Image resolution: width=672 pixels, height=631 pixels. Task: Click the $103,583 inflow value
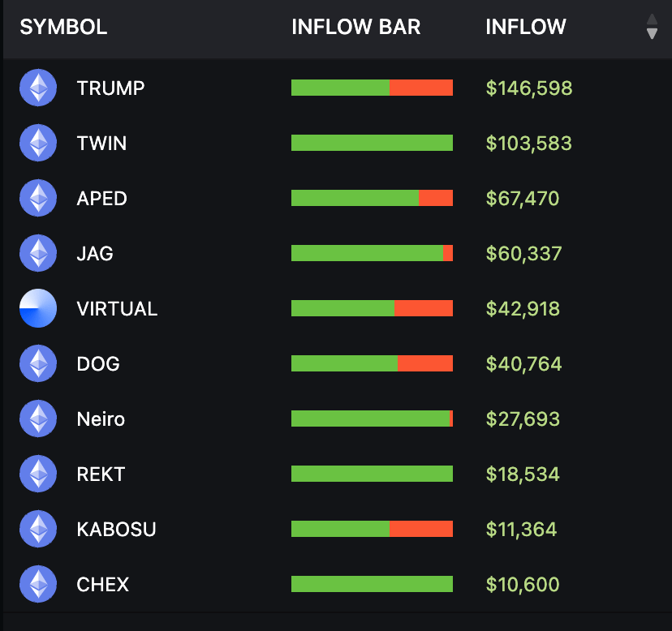point(529,143)
